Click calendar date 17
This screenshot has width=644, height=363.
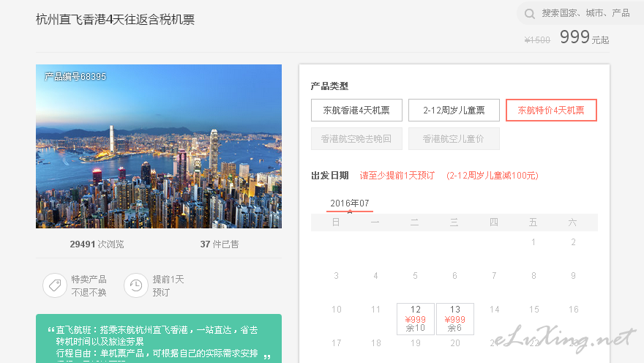click(x=337, y=343)
